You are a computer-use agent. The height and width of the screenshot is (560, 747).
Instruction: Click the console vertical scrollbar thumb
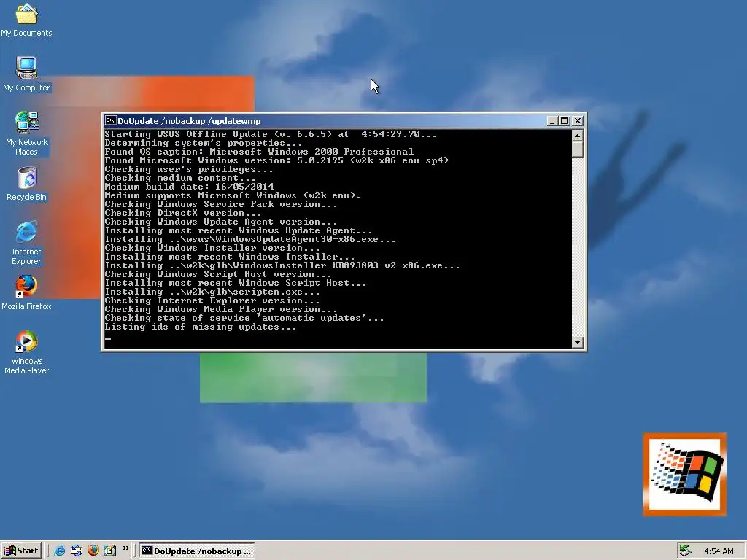[578, 149]
